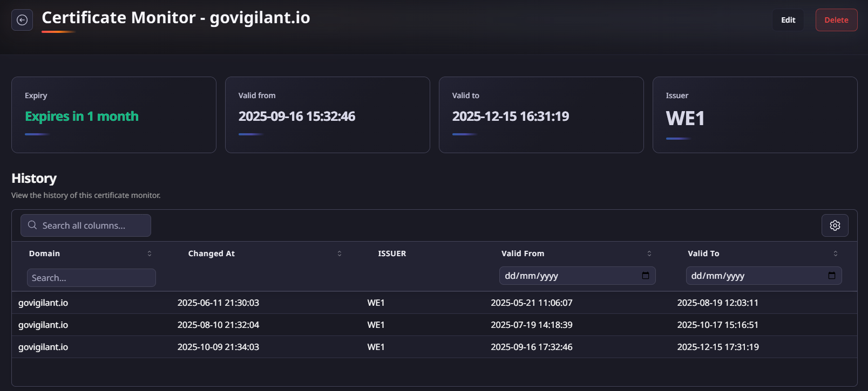The height and width of the screenshot is (391, 868).
Task: Open table settings gear icon
Action: 835,225
